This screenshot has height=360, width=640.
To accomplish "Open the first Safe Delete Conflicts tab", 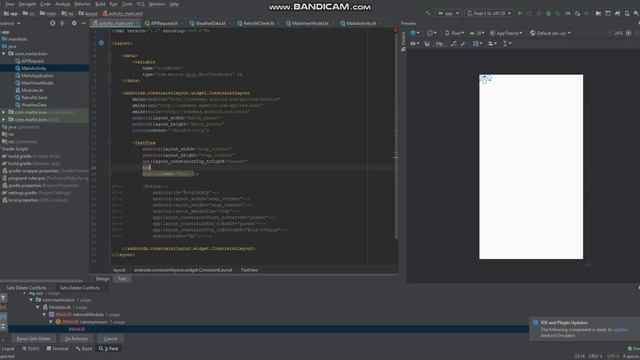I will coord(27,288).
